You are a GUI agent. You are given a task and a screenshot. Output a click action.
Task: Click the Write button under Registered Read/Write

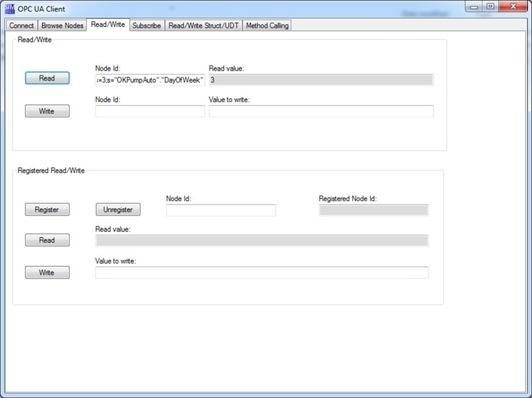[x=47, y=273]
